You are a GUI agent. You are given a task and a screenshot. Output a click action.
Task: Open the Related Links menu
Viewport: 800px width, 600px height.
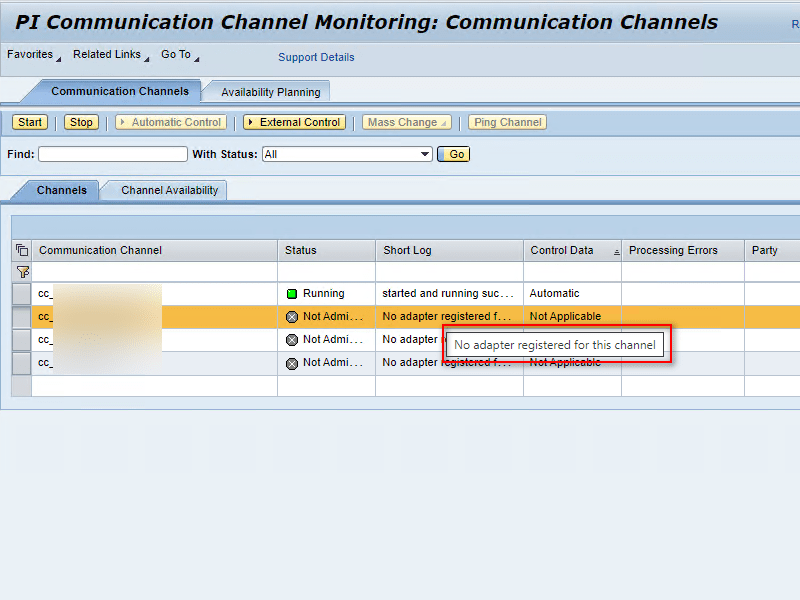pyautogui.click(x=110, y=55)
